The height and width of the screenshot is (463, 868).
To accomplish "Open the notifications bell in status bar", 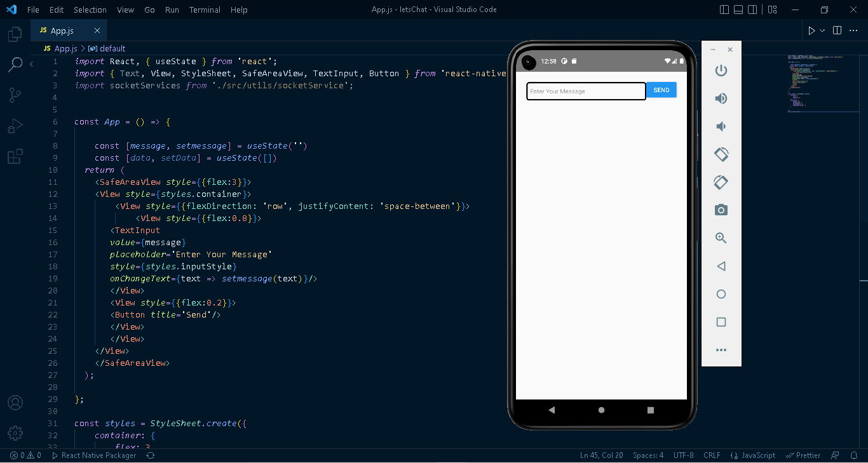I will point(853,455).
